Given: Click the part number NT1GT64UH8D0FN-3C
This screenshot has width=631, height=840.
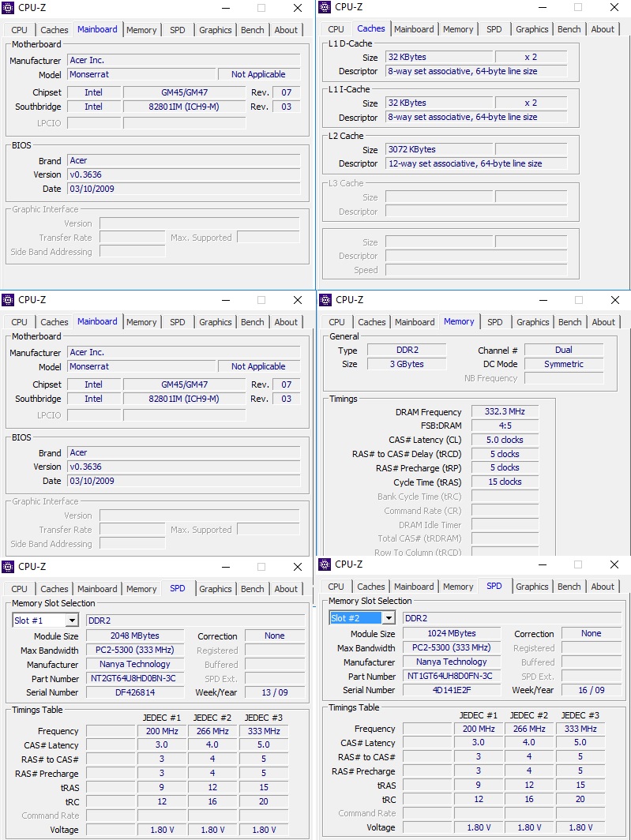Looking at the screenshot, I should (452, 676).
